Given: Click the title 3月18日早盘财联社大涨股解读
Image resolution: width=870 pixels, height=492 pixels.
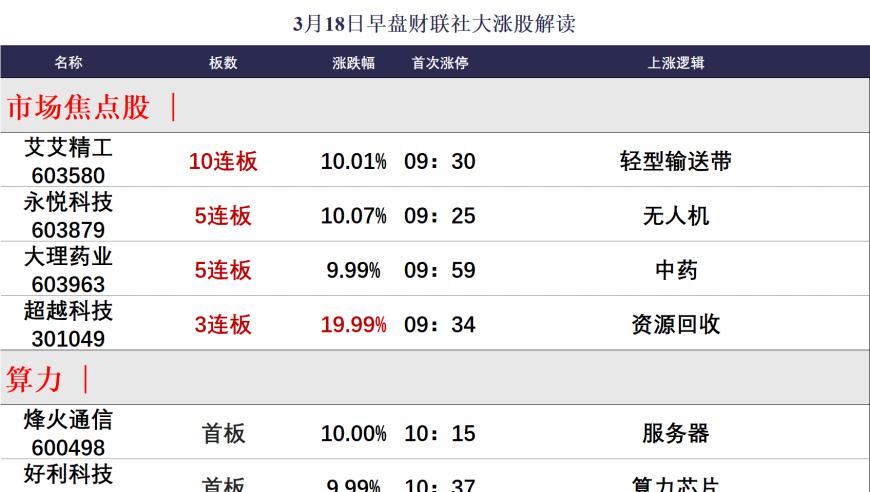Looking at the screenshot, I should pos(434,24).
